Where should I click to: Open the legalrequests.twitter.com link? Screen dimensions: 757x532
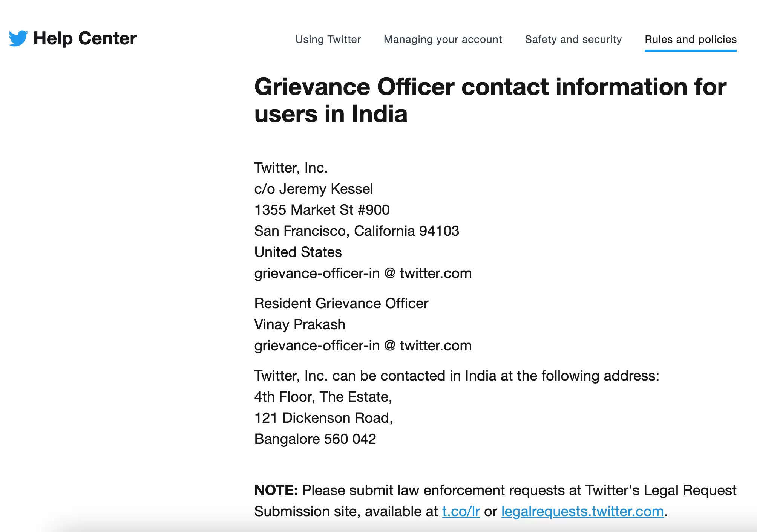point(582,511)
